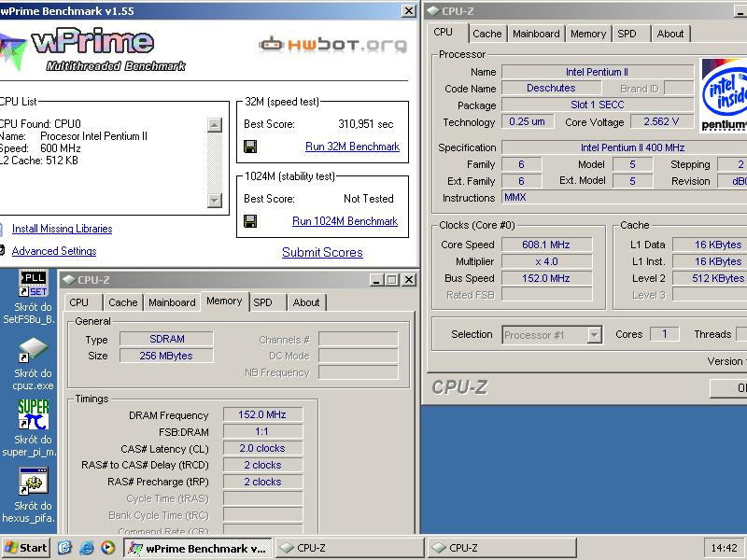The width and height of the screenshot is (747, 560).
Task: Click the FSB:DRAM 1:1 value
Action: pyautogui.click(x=262, y=431)
